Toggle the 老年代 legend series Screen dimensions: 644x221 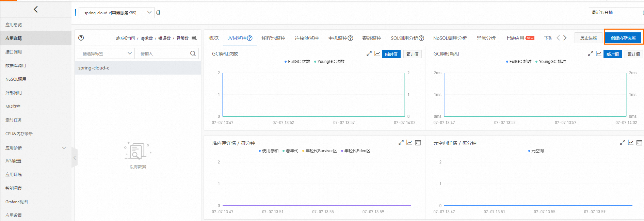click(290, 151)
